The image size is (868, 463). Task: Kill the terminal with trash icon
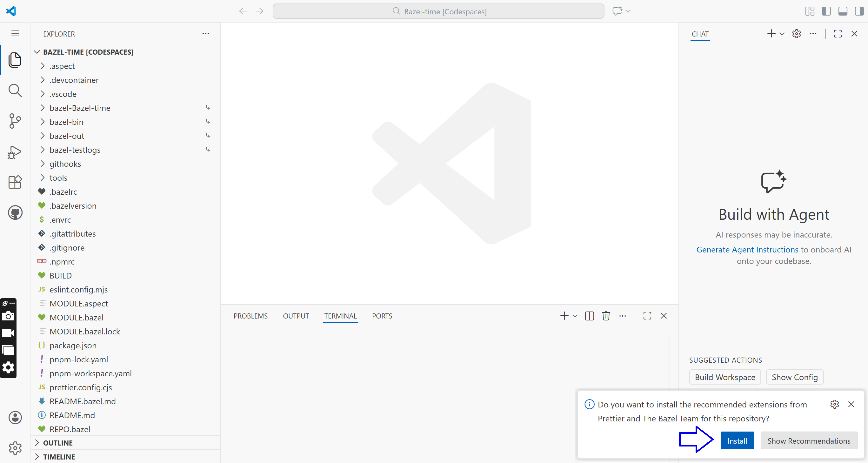click(606, 316)
